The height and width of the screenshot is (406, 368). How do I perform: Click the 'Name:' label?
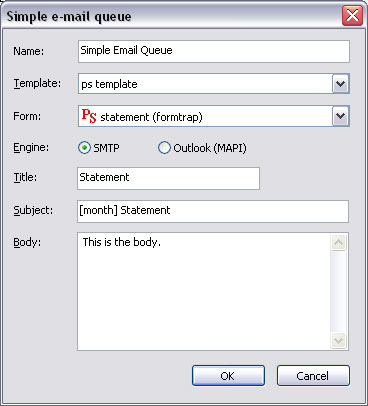click(x=29, y=51)
